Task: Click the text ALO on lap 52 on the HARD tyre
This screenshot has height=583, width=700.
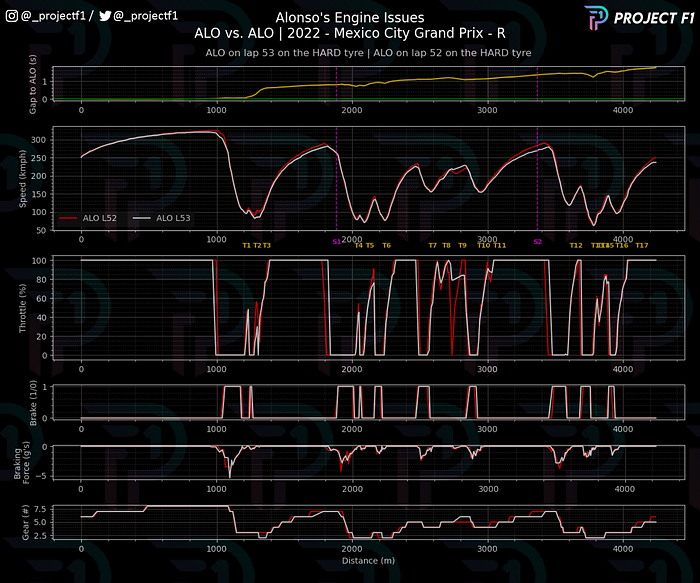Action: 452,53
